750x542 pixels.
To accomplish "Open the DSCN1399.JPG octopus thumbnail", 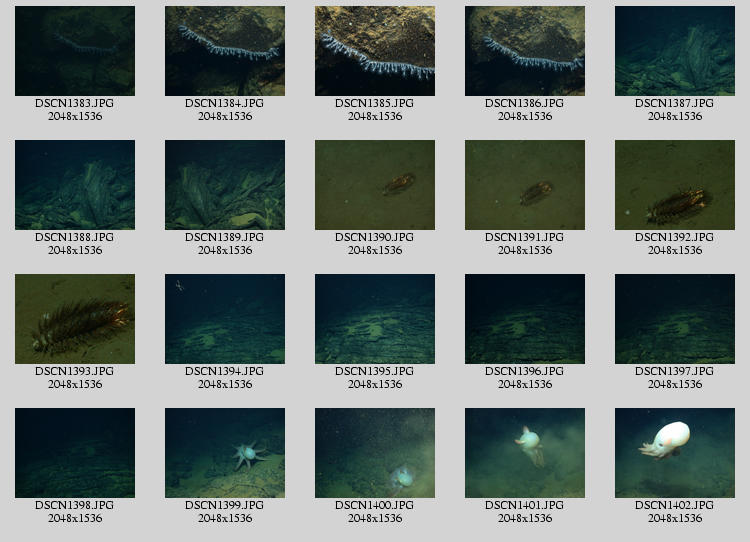I will click(x=225, y=453).
